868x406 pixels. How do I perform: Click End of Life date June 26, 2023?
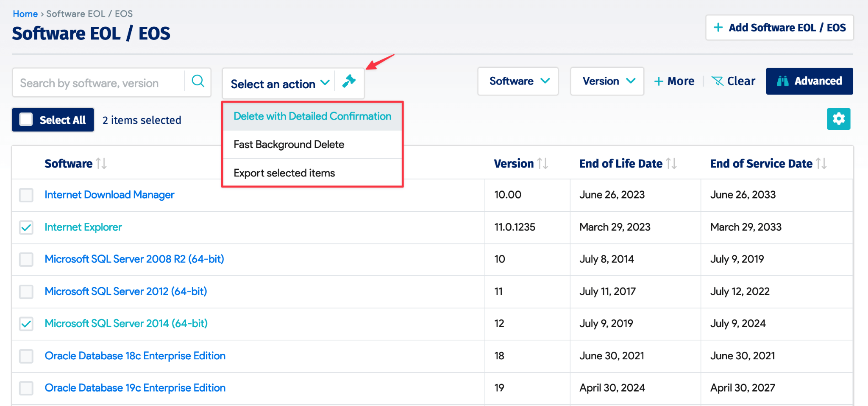(x=612, y=195)
